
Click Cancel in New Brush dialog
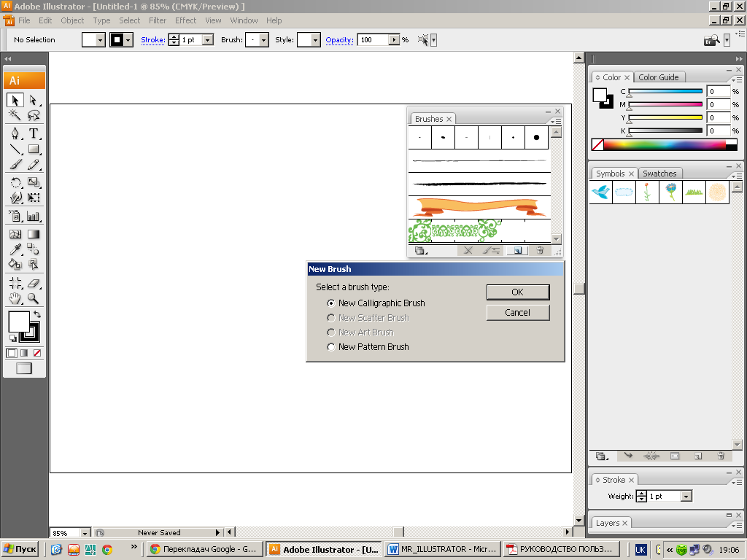[x=518, y=313]
